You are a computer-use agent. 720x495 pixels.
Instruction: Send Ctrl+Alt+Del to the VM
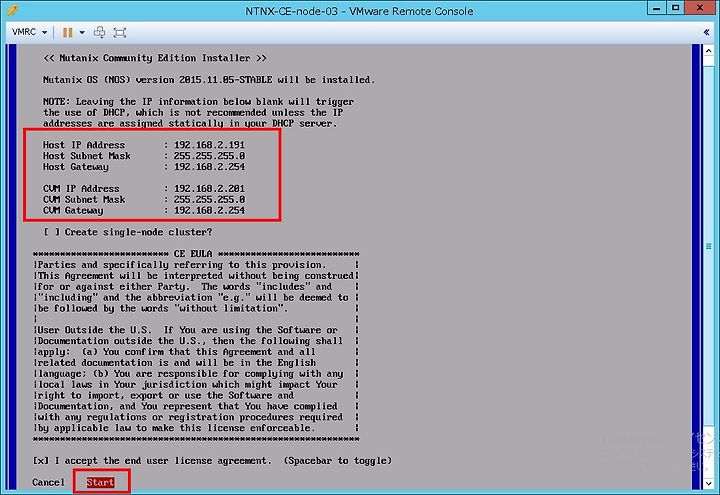(99, 32)
